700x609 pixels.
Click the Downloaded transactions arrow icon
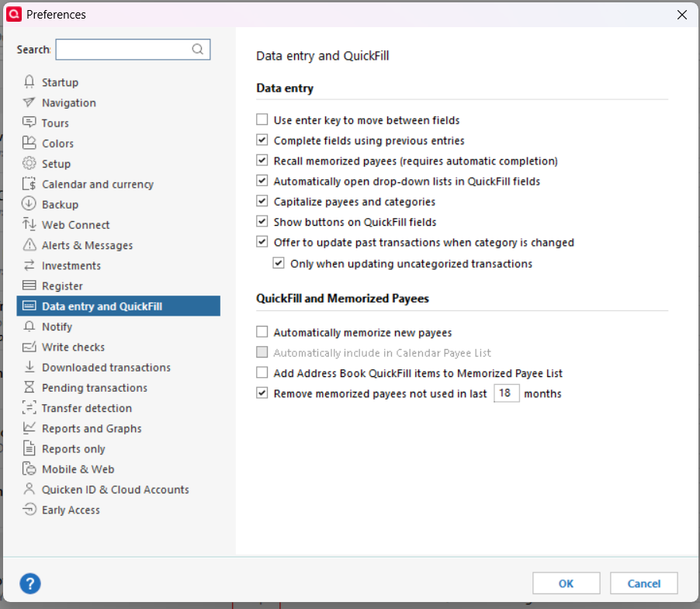29,367
